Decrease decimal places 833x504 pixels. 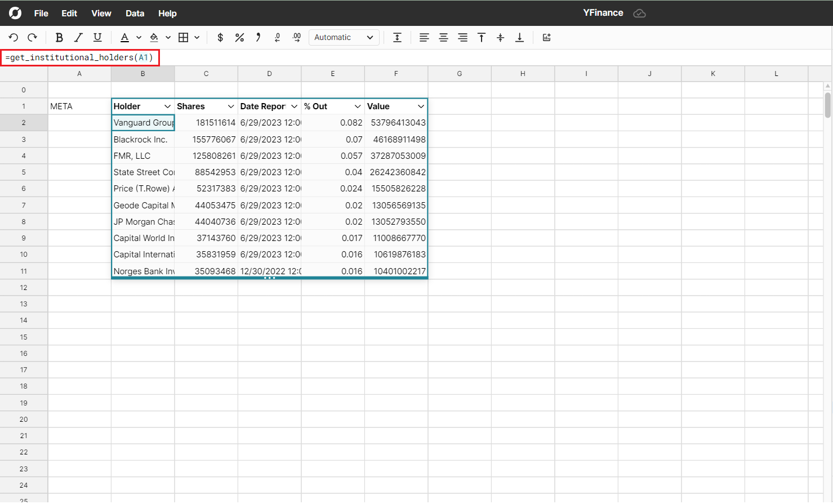[x=277, y=38]
